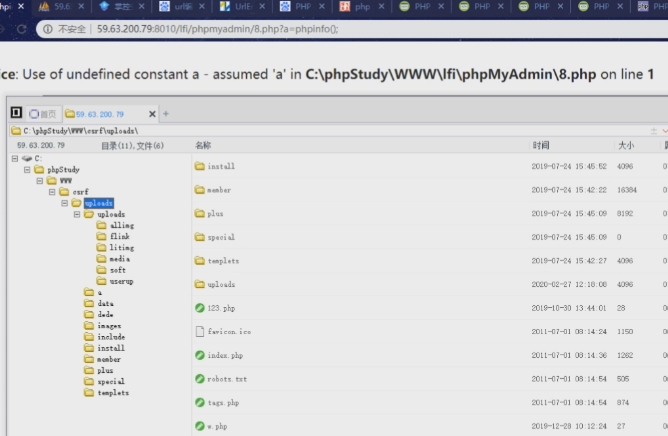Click the index.php file icon
The image size is (668, 436).
[200, 355]
